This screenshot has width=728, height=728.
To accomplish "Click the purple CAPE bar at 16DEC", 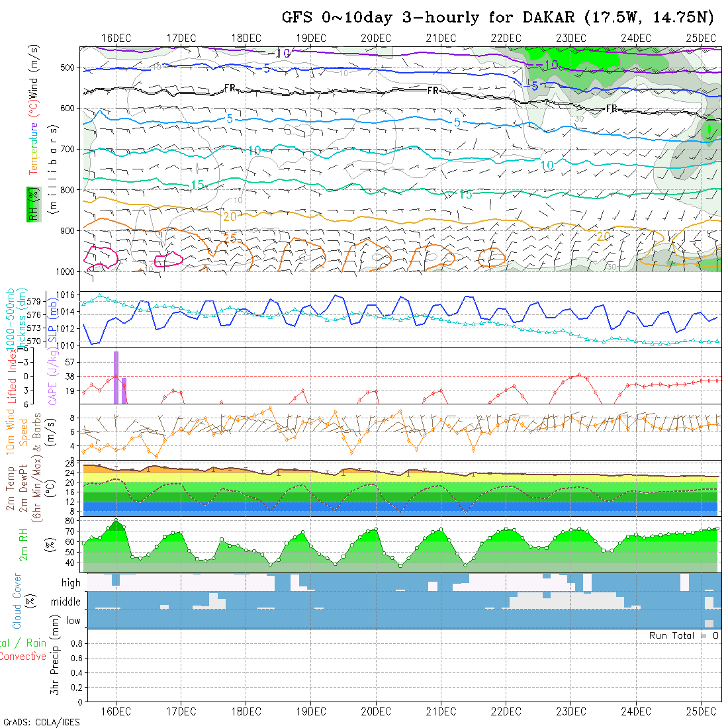I will coord(116,376).
